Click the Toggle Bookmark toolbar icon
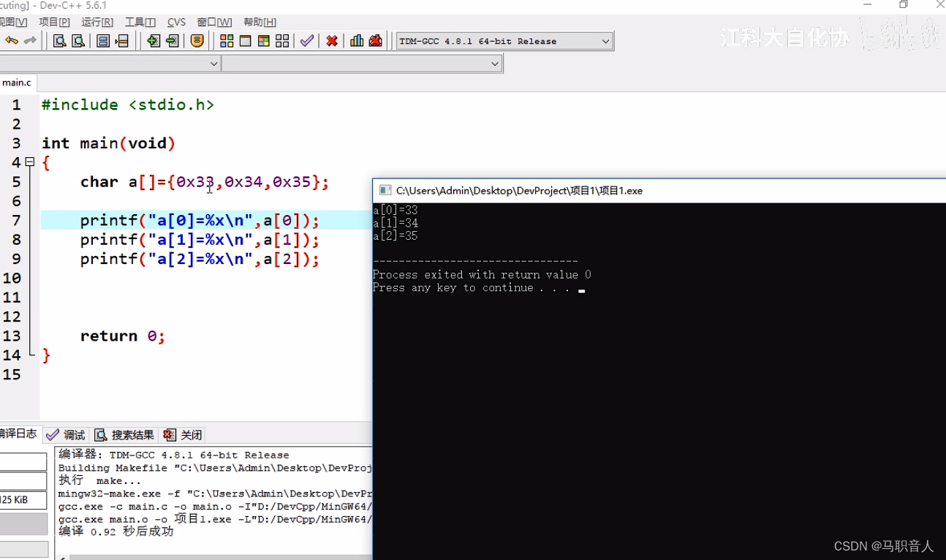 (x=103, y=41)
